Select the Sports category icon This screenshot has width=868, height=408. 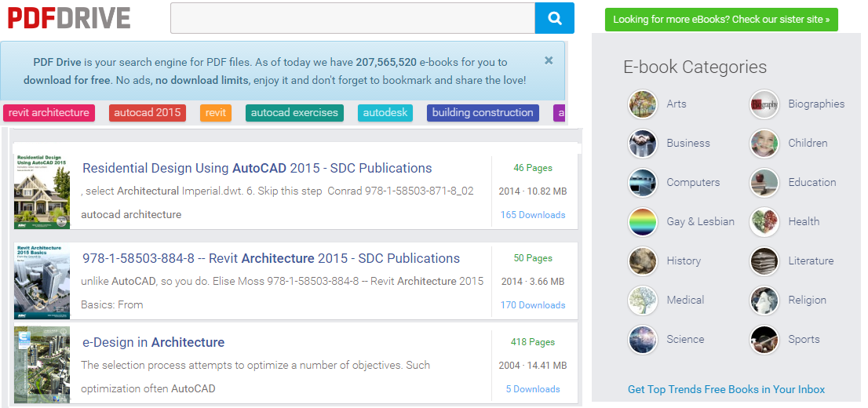point(764,340)
